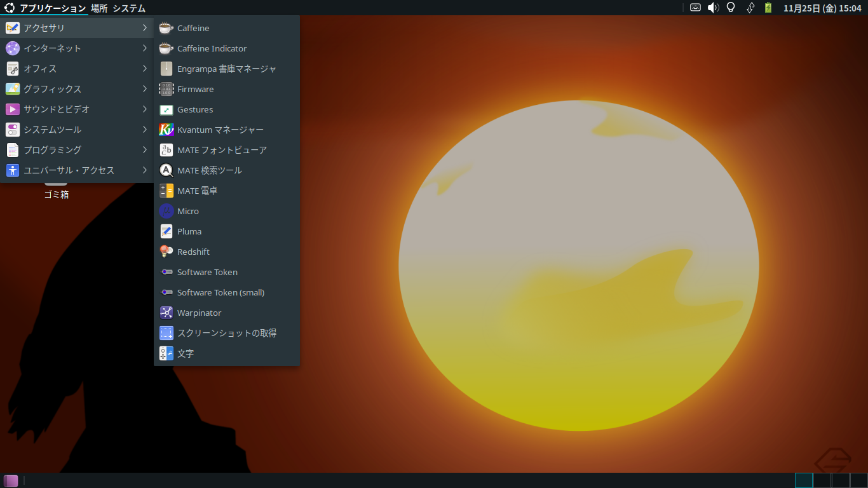
Task: Click the Pluma text editor icon
Action: coord(166,231)
